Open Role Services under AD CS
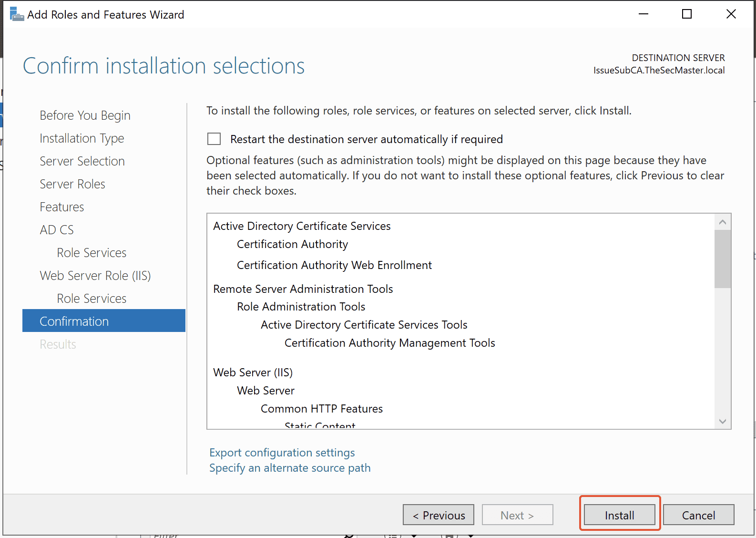The height and width of the screenshot is (538, 756). click(x=92, y=253)
